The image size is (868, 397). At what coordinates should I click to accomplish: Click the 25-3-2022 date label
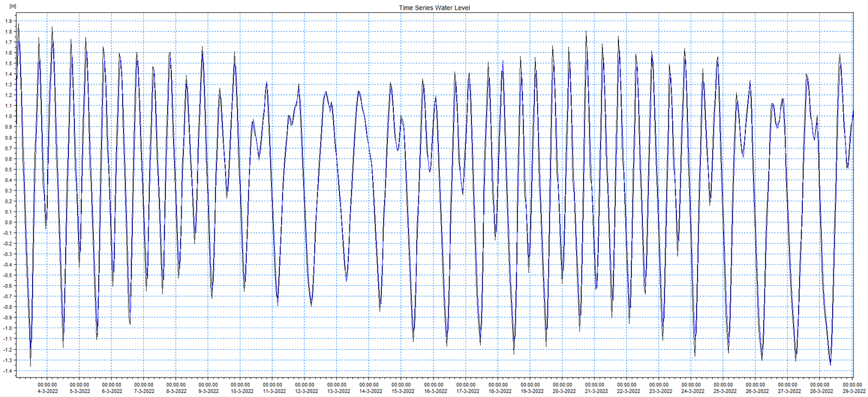coord(725,391)
